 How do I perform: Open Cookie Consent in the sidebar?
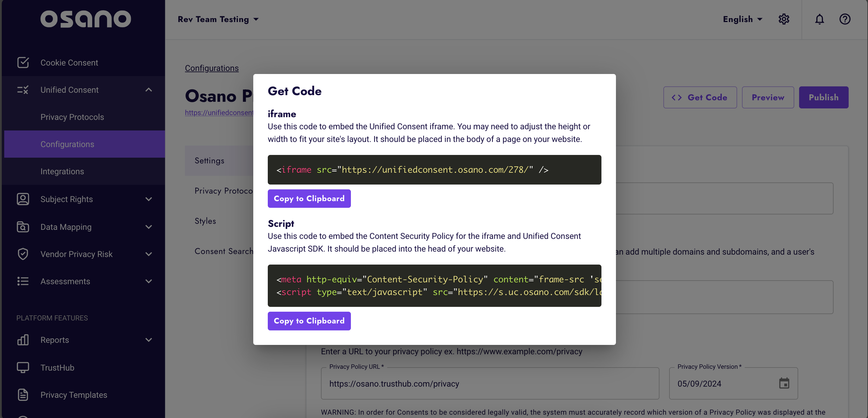point(69,62)
